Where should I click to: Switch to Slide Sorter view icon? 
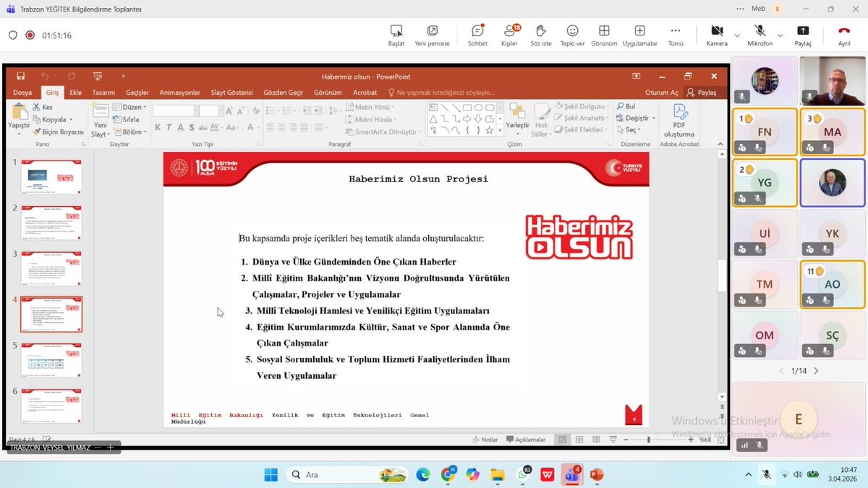click(579, 440)
